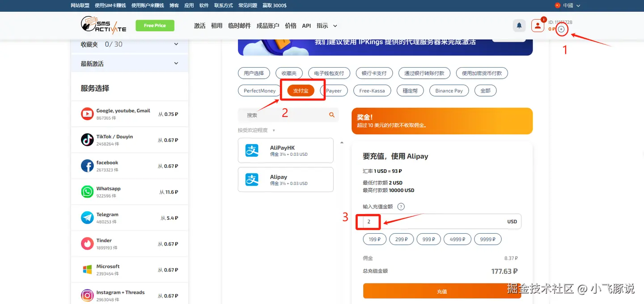Choose the 199 ₽ preset amount
644x304 pixels.
pos(375,239)
